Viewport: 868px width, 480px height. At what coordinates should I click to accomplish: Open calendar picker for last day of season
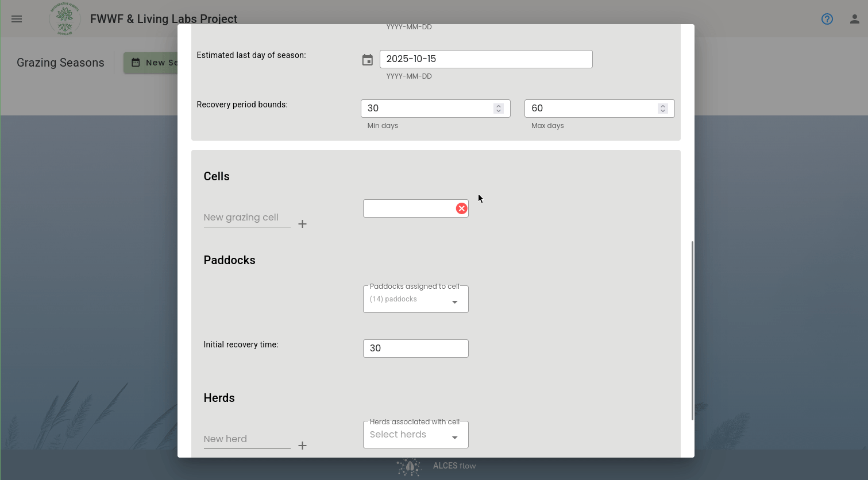(x=368, y=60)
